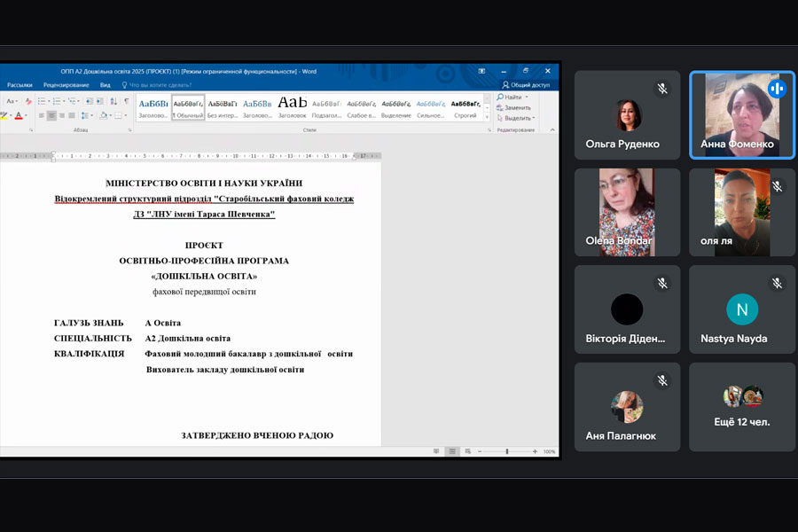Viewport: 798px width, 532px height.
Task: Open the Рецензирование ribbon tab
Action: (x=66, y=85)
